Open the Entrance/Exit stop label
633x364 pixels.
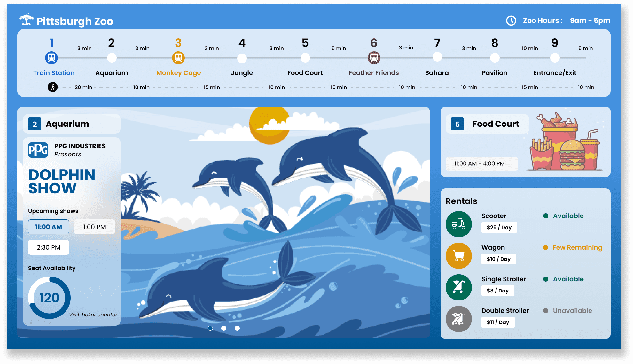click(x=555, y=73)
